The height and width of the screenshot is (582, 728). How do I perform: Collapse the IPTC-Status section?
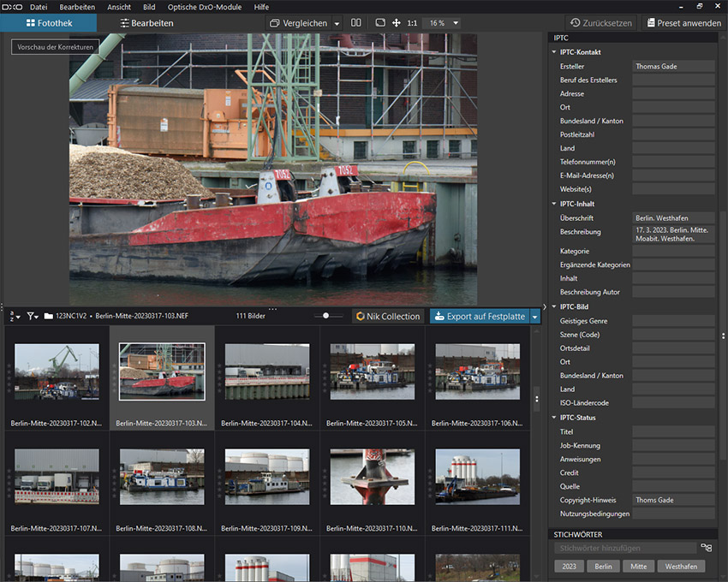click(554, 418)
